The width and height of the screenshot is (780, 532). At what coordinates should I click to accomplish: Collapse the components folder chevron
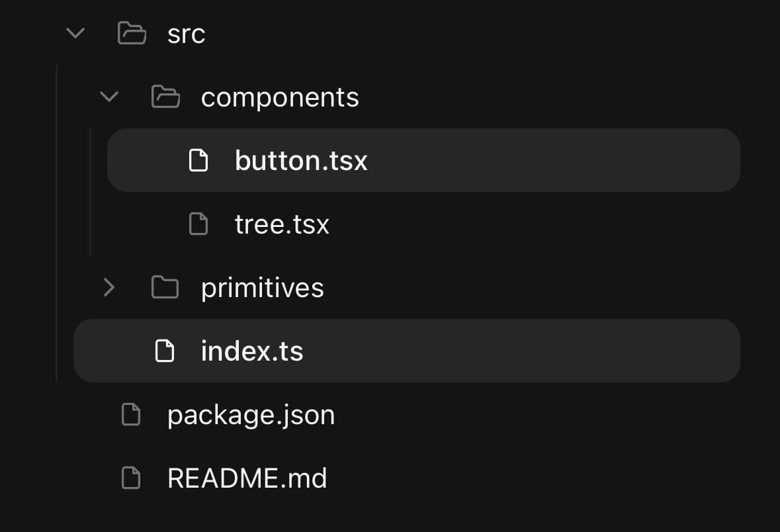pos(109,97)
